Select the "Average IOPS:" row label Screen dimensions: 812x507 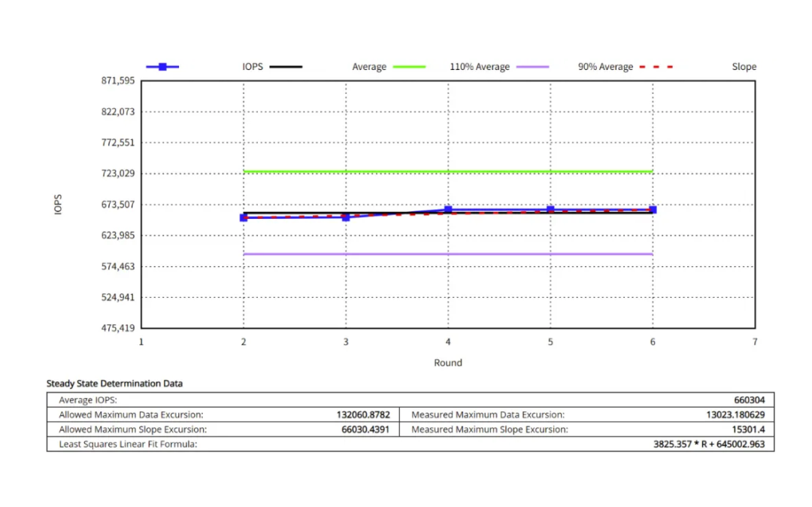pyautogui.click(x=88, y=400)
